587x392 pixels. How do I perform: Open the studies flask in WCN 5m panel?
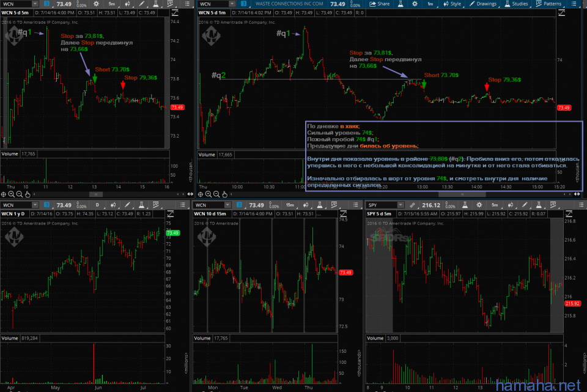(156, 4)
